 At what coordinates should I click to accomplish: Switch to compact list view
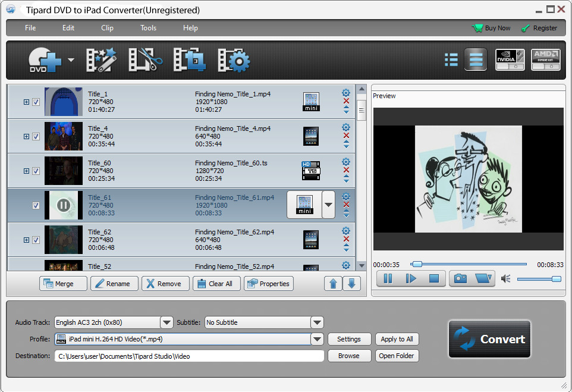(x=451, y=60)
